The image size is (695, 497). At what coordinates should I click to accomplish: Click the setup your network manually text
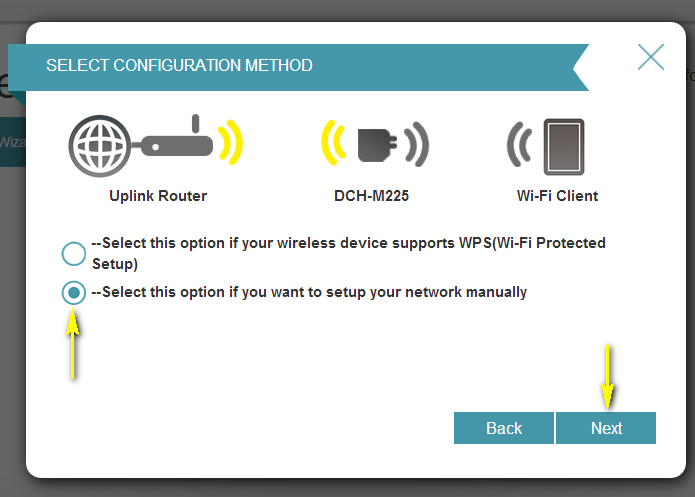point(309,292)
